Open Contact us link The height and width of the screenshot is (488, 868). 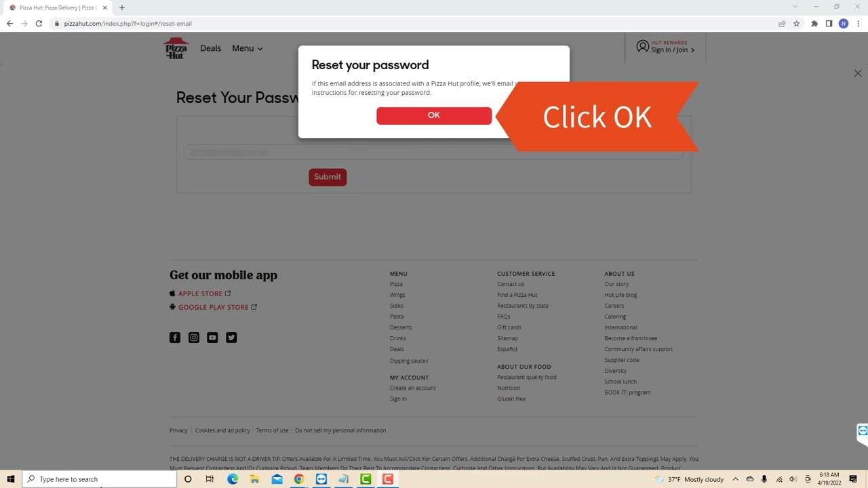pos(511,284)
